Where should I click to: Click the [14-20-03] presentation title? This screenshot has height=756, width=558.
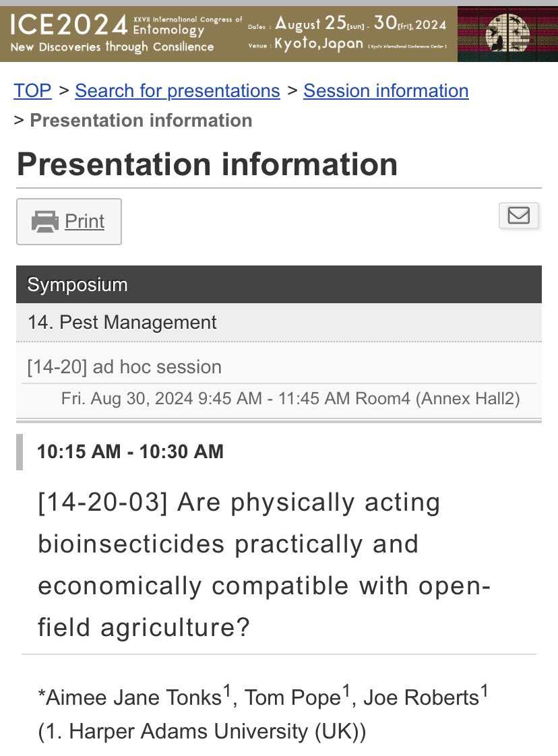tap(264, 565)
